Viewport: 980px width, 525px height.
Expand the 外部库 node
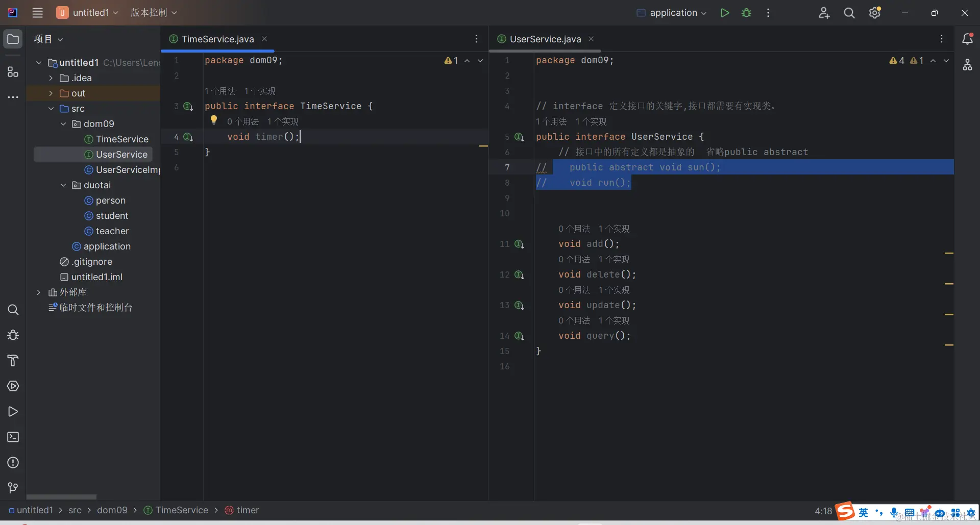point(39,292)
